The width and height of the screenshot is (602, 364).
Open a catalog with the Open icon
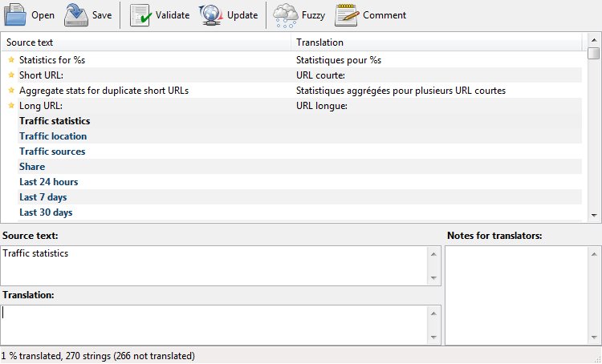(x=29, y=14)
